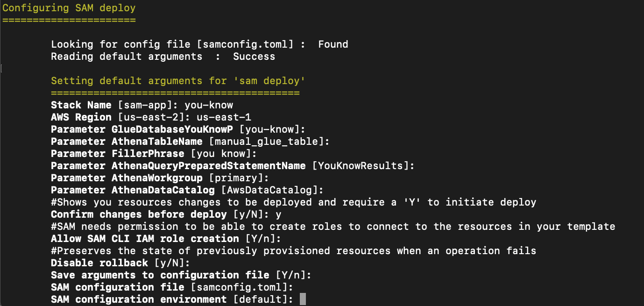Image resolution: width=644 pixels, height=306 pixels.
Task: Click the 'Disable rollback' prompt
Action: pos(99,263)
